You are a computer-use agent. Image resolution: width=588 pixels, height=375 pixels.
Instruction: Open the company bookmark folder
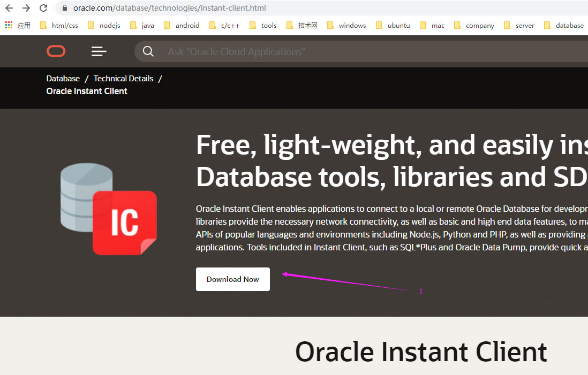click(474, 25)
